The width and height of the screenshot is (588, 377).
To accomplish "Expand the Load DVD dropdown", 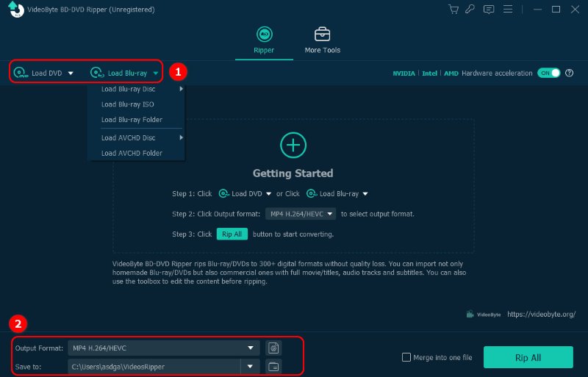I will [x=71, y=73].
